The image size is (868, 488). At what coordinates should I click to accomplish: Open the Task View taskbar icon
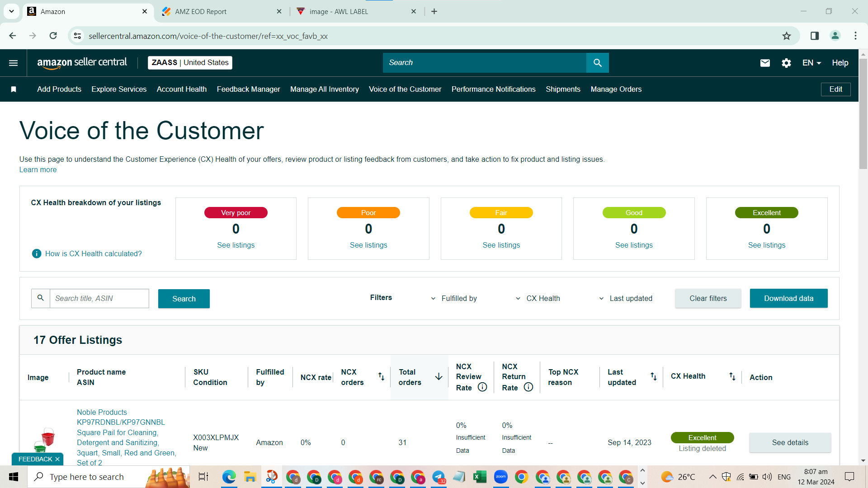(x=203, y=477)
